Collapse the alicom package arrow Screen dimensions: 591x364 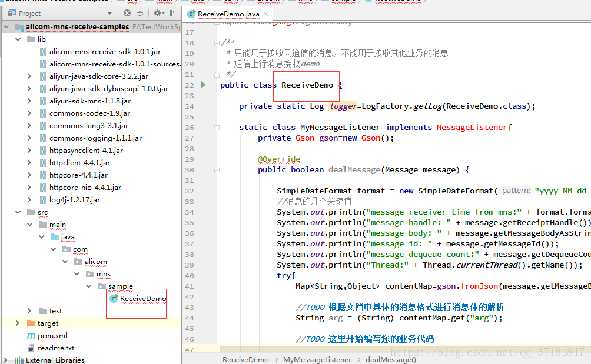(65, 261)
